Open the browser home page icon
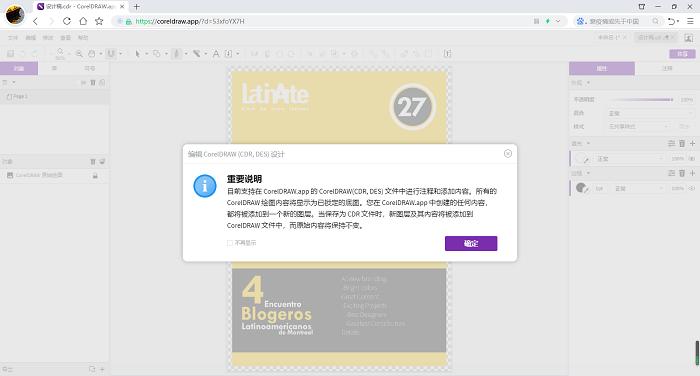700x376 pixels. [83, 21]
